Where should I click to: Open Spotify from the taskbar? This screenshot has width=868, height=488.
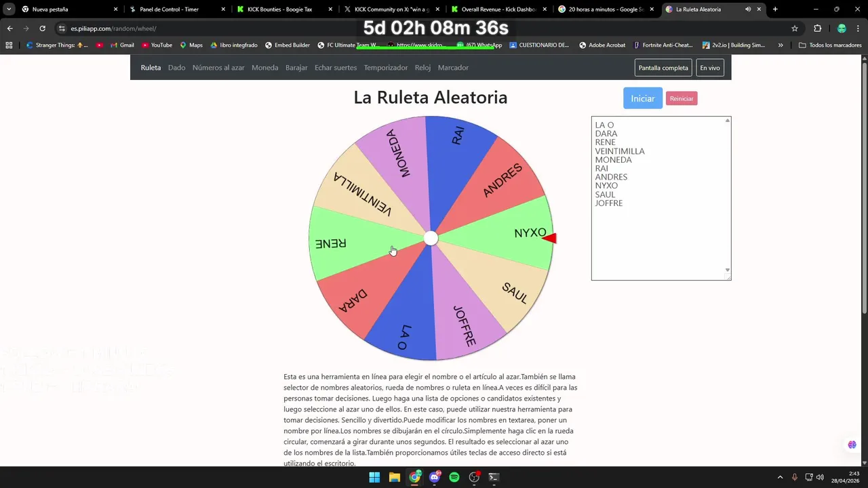tap(454, 477)
